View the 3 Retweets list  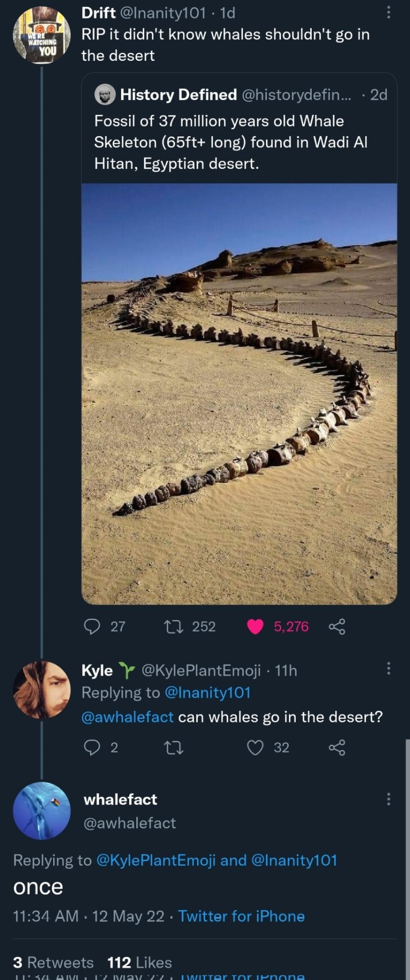pos(53,962)
